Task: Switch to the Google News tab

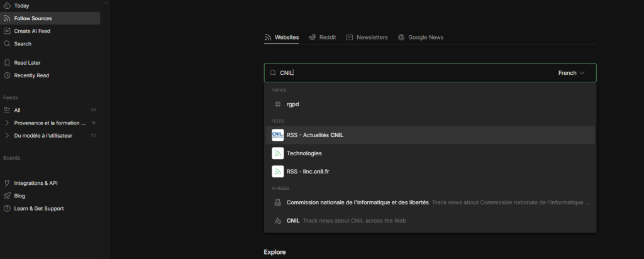Action: pyautogui.click(x=420, y=38)
